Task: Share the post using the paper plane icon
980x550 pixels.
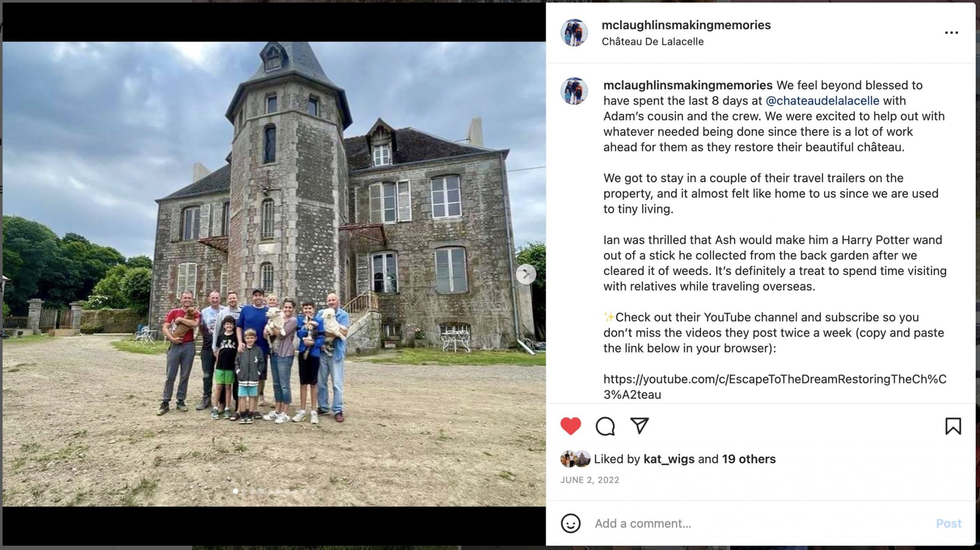Action: 639,425
